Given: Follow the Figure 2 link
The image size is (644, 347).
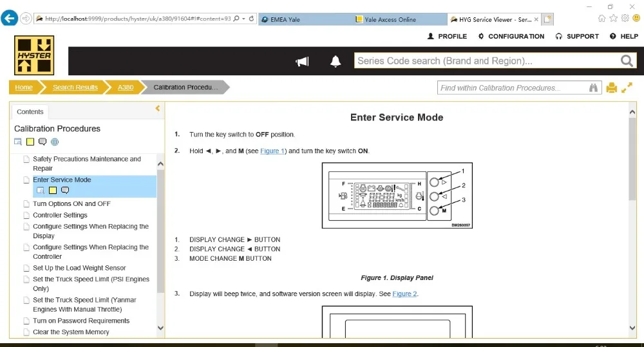Looking at the screenshot, I should (404, 294).
